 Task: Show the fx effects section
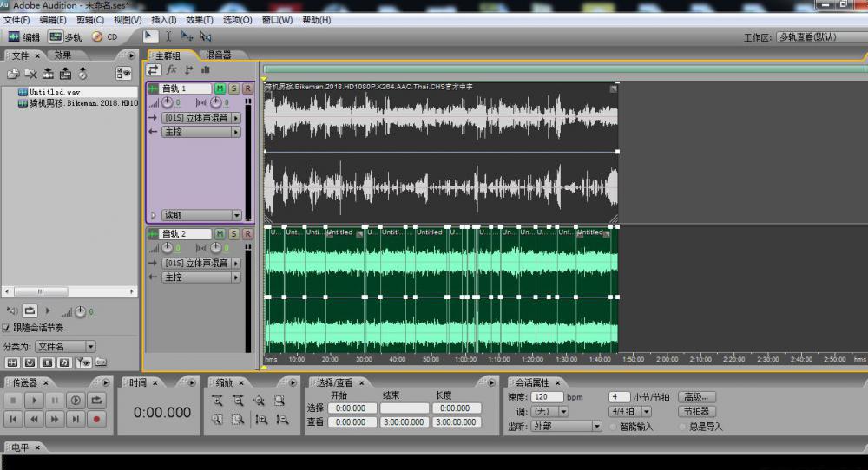pyautogui.click(x=172, y=69)
